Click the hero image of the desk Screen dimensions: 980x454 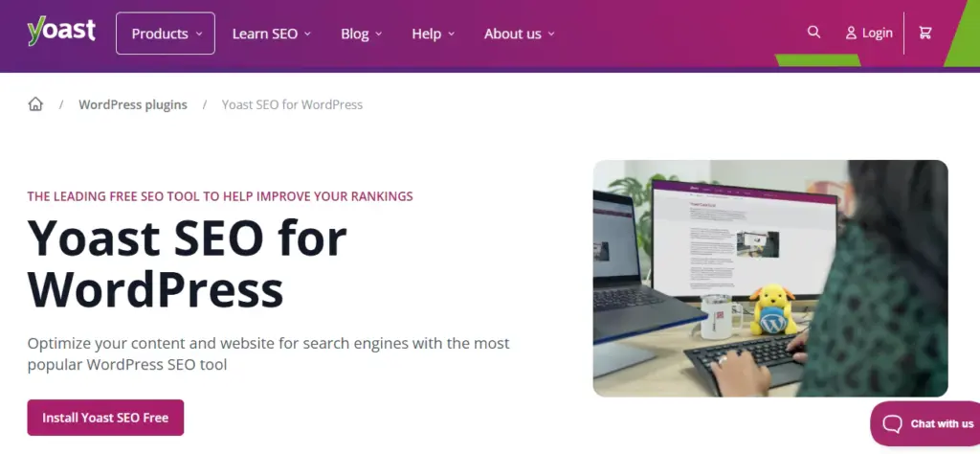coord(770,279)
